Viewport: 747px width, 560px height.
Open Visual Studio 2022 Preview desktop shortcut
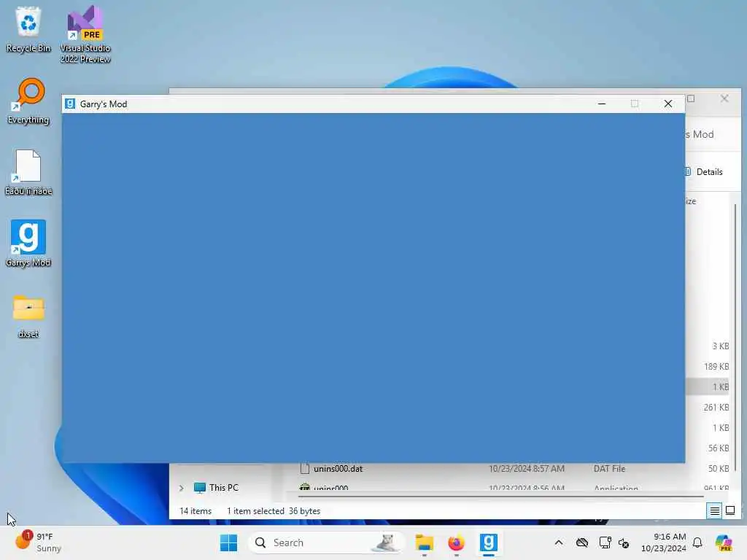coord(85,34)
